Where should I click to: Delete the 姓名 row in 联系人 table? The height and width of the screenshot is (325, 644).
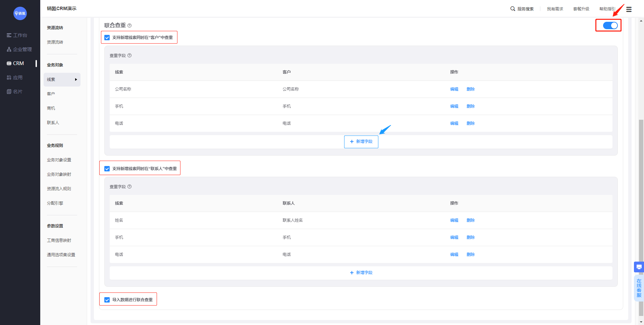point(471,220)
